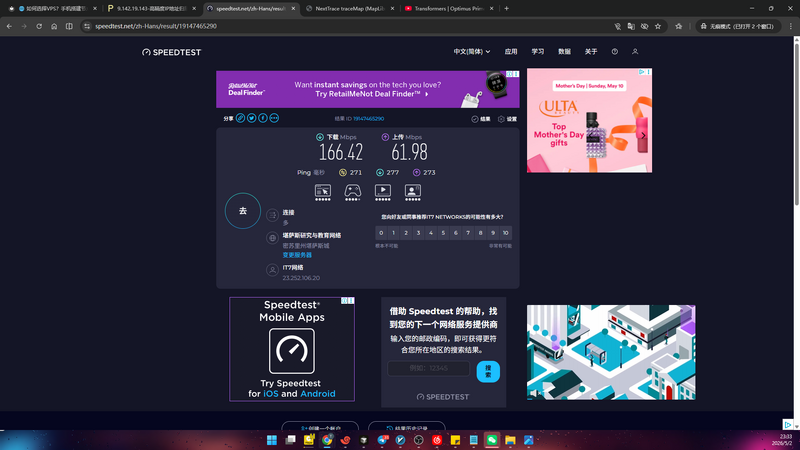800x450 pixels.
Task: Share result on Facebook
Action: tap(263, 118)
